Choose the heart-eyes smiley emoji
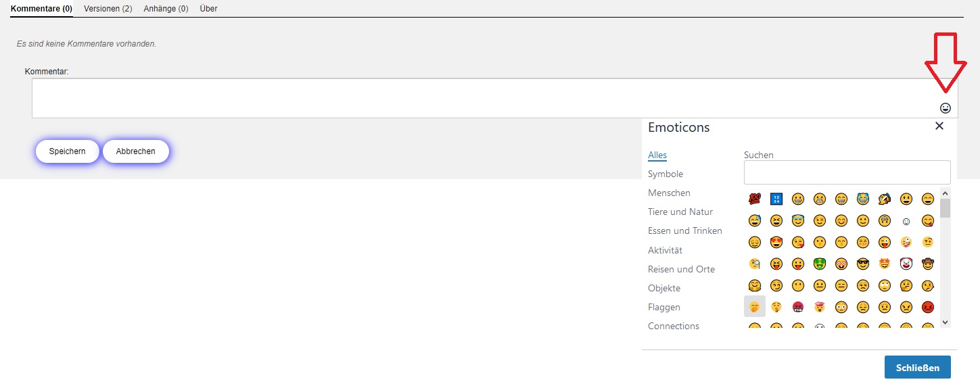Screen dimensions: 980x388 pyautogui.click(x=776, y=242)
